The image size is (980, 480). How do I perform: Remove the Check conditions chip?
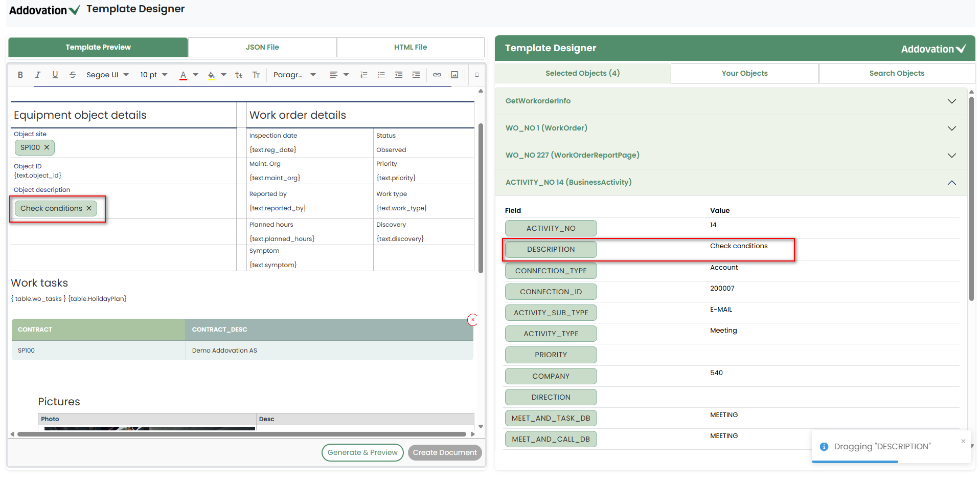click(89, 208)
